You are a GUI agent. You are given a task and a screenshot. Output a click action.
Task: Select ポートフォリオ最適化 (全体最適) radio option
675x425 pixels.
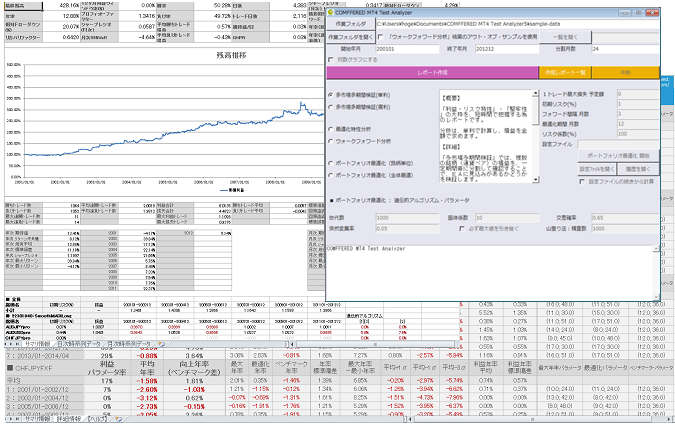tap(331, 175)
